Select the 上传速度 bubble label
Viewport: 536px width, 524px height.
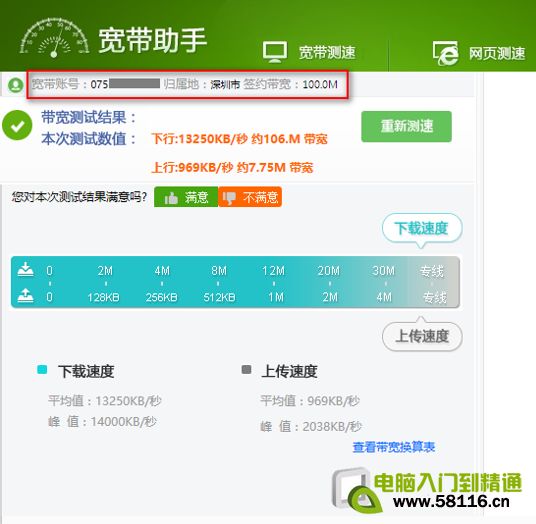pyautogui.click(x=422, y=336)
